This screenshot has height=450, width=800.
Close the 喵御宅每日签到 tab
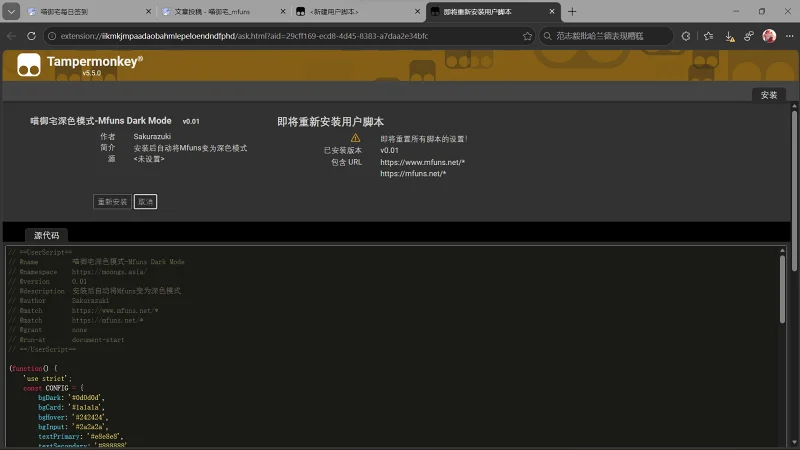pyautogui.click(x=148, y=11)
